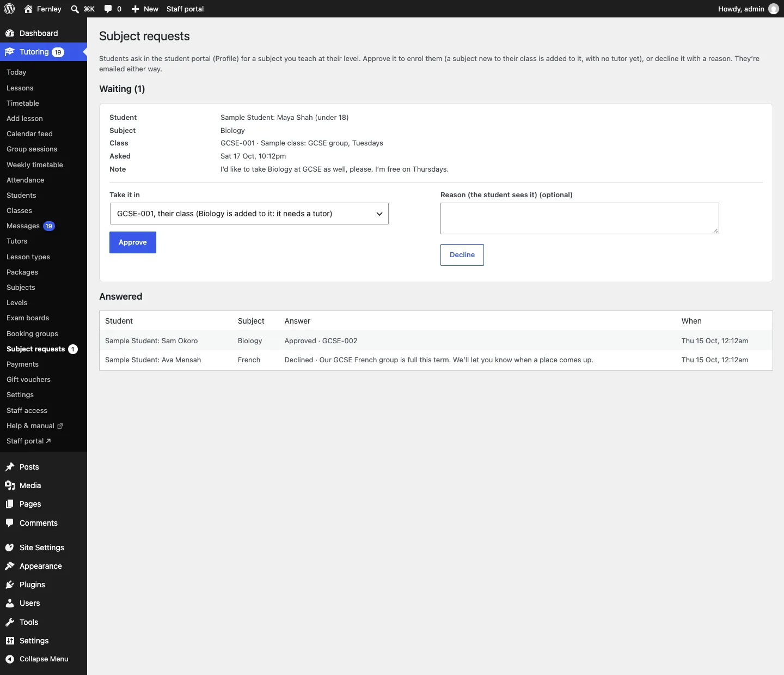Click the Comments sidebar icon
The height and width of the screenshot is (675, 784).
pos(10,523)
